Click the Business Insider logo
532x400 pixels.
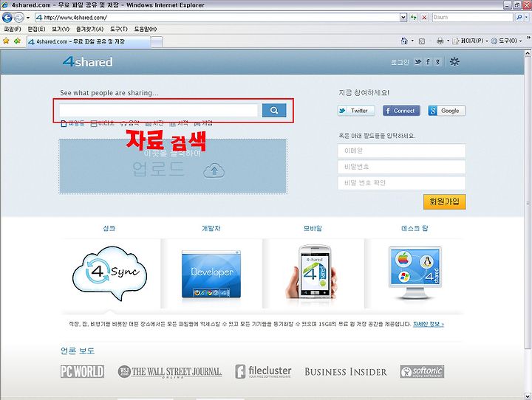[345, 372]
